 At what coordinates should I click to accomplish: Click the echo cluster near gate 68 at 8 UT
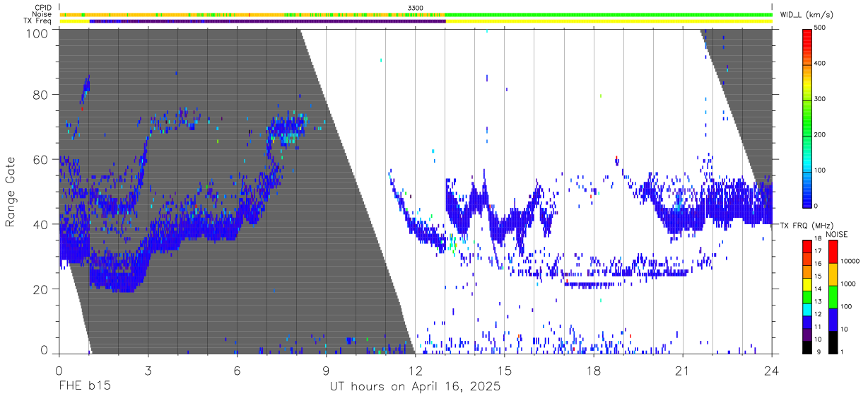click(286, 129)
